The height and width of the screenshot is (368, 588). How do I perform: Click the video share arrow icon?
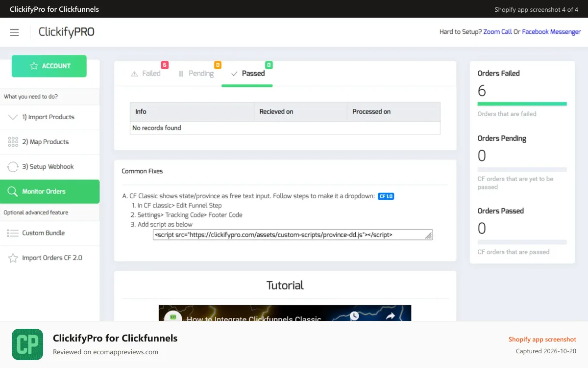pyautogui.click(x=391, y=316)
